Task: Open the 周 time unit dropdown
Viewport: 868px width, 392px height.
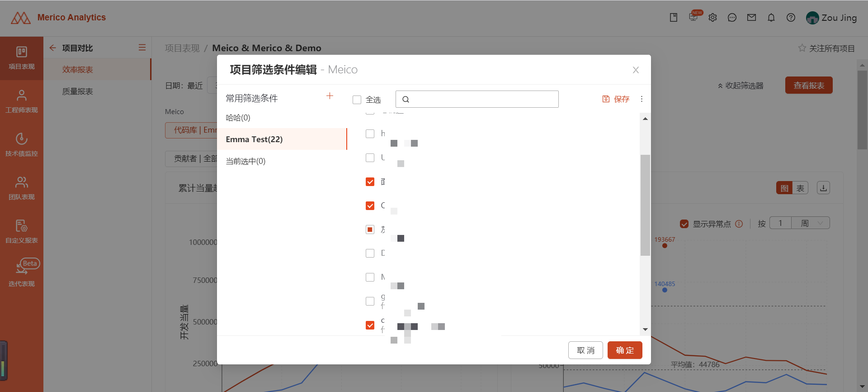Action: click(x=811, y=223)
